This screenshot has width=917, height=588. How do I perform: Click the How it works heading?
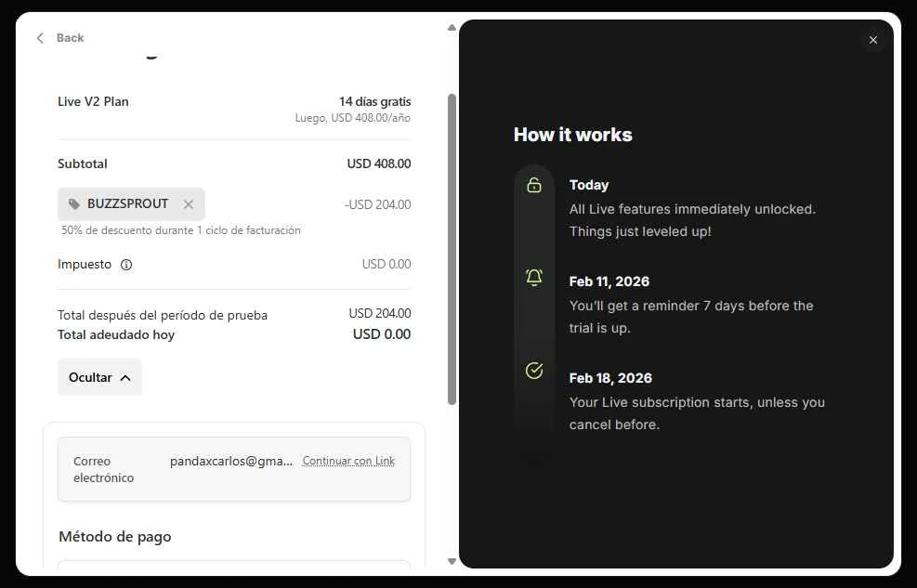click(x=572, y=135)
